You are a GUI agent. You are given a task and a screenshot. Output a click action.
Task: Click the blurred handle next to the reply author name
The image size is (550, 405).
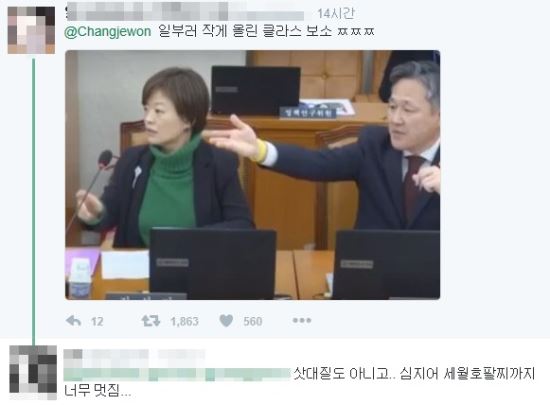tap(181, 354)
